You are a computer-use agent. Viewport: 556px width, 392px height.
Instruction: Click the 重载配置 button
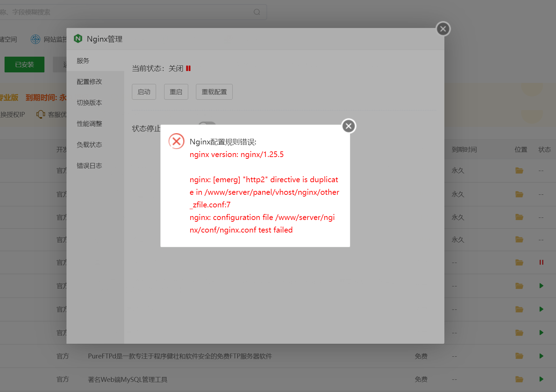click(214, 92)
